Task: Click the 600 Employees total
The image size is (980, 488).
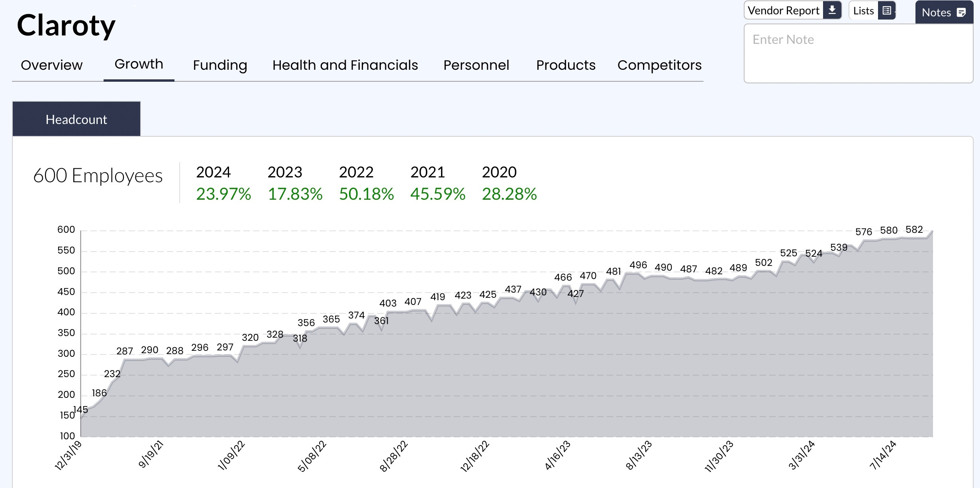Action: (x=98, y=175)
